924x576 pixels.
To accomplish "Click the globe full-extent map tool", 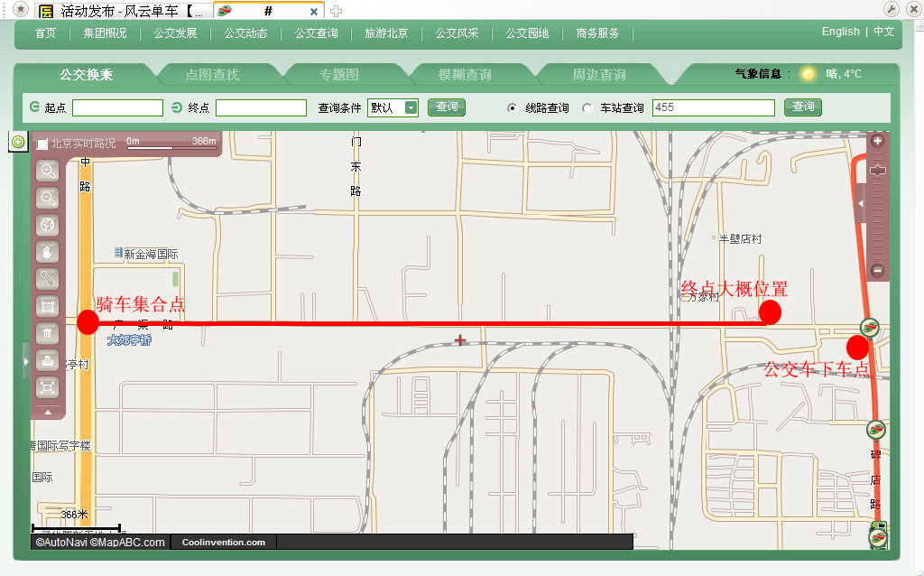I will tap(49, 224).
